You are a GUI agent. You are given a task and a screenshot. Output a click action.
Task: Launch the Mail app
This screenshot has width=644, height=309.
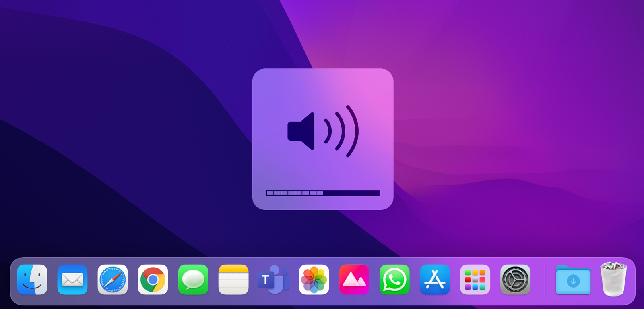[72, 280]
